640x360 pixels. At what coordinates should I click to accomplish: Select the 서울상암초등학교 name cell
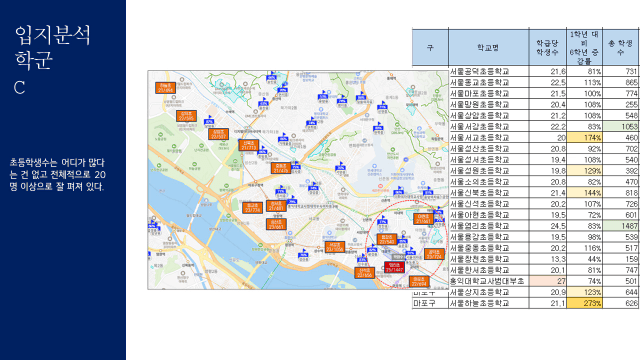pyautogui.click(x=489, y=116)
